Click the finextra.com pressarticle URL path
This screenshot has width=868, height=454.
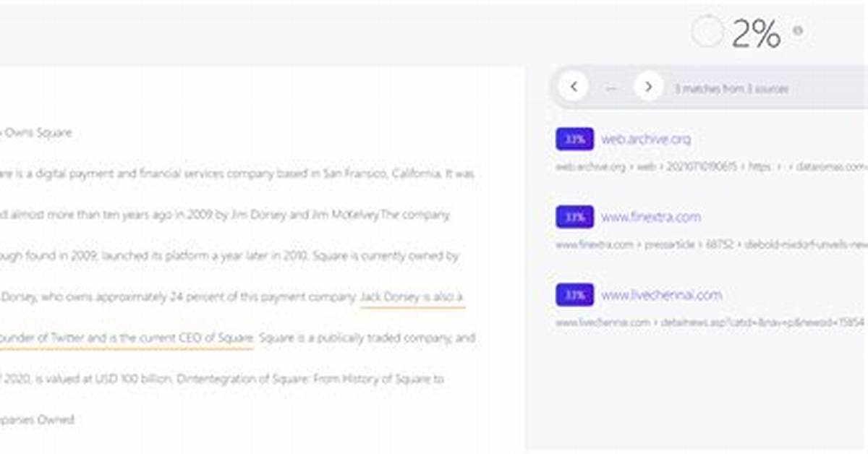711,245
